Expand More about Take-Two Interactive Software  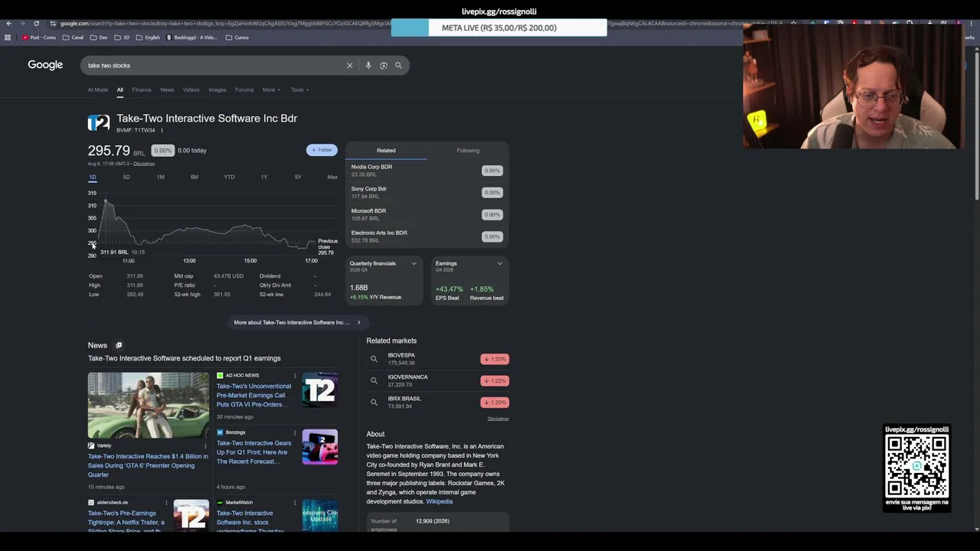click(297, 322)
